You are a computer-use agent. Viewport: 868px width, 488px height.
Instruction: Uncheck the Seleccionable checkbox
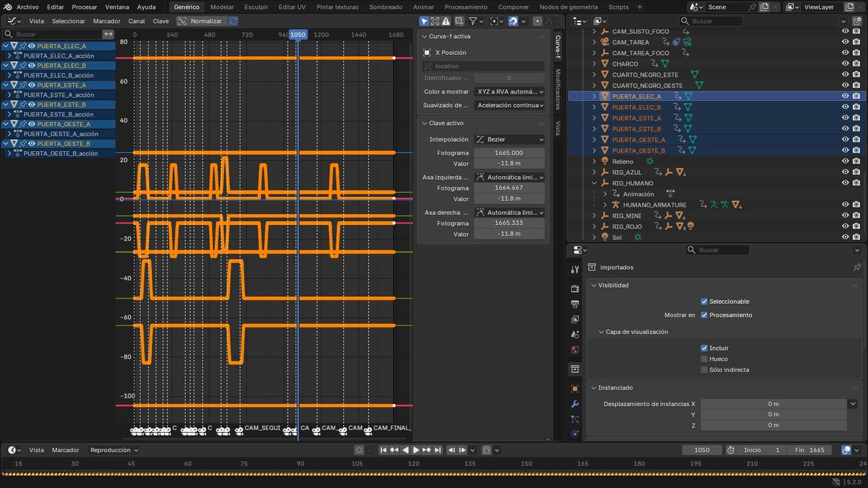click(704, 301)
